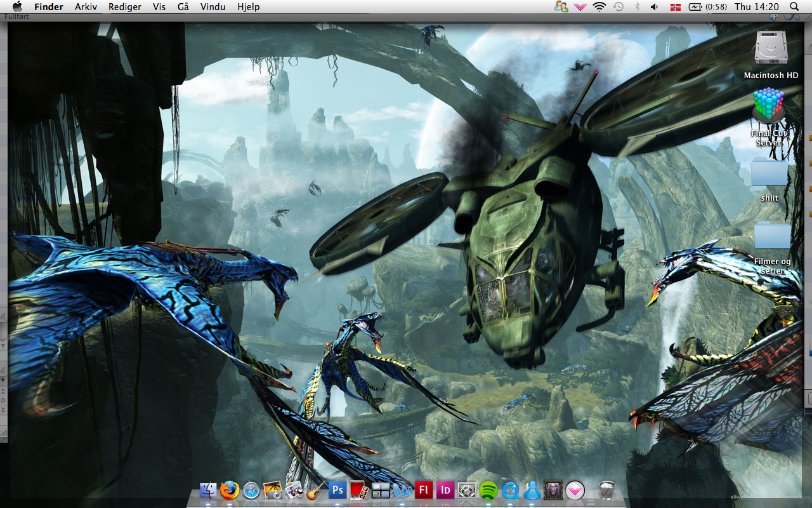Image resolution: width=812 pixels, height=508 pixels.
Task: Open GarageBand guitar icon in Dock
Action: [315, 490]
